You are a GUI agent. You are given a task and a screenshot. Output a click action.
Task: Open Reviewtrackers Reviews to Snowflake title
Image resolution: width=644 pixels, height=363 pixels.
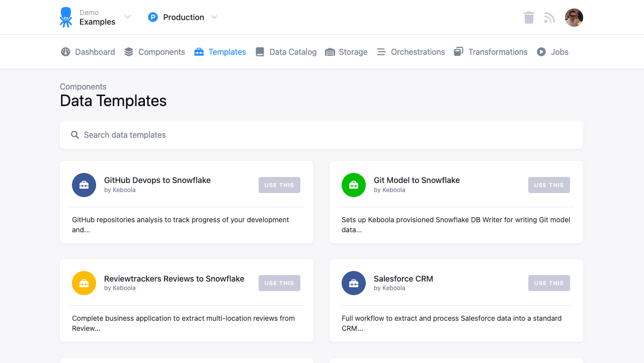coord(174,279)
